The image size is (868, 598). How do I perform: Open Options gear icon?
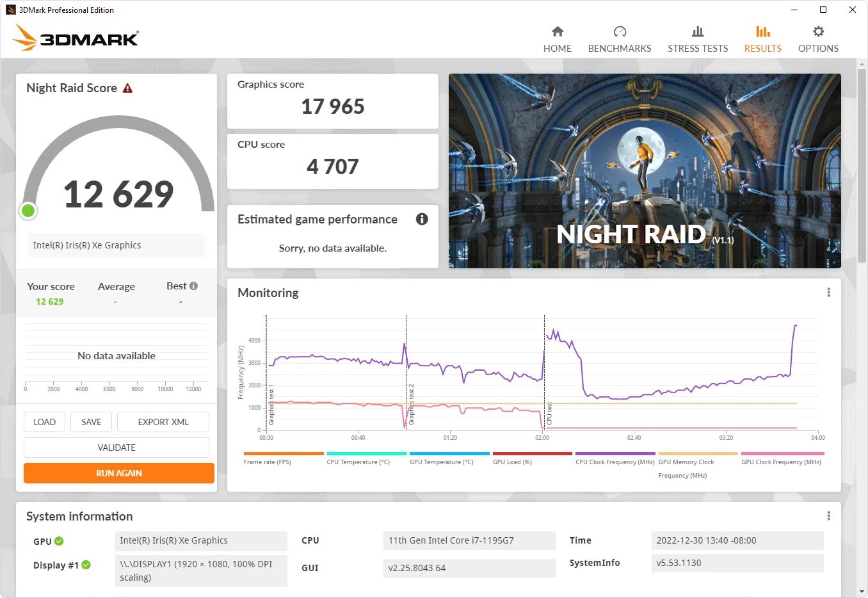pos(818,31)
